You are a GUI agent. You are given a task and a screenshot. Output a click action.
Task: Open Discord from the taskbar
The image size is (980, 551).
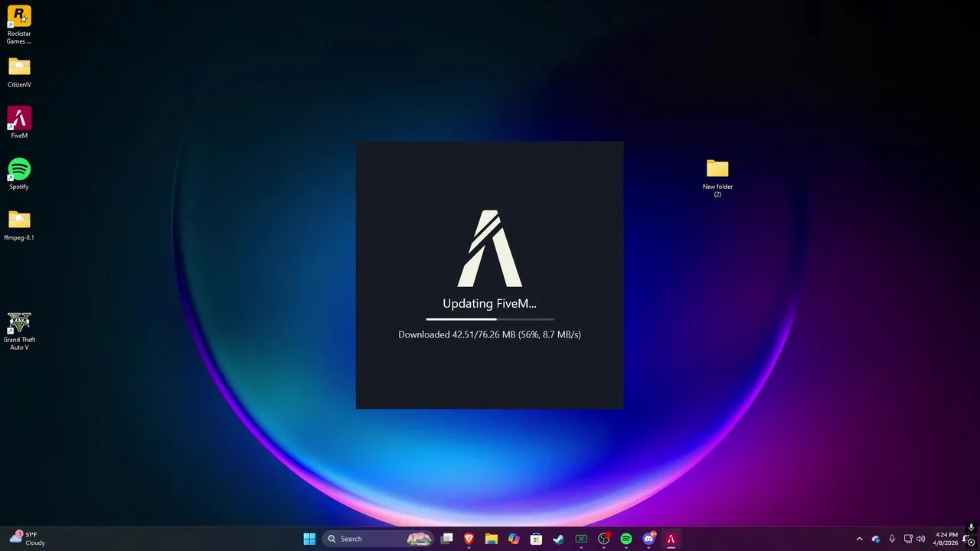pyautogui.click(x=648, y=539)
